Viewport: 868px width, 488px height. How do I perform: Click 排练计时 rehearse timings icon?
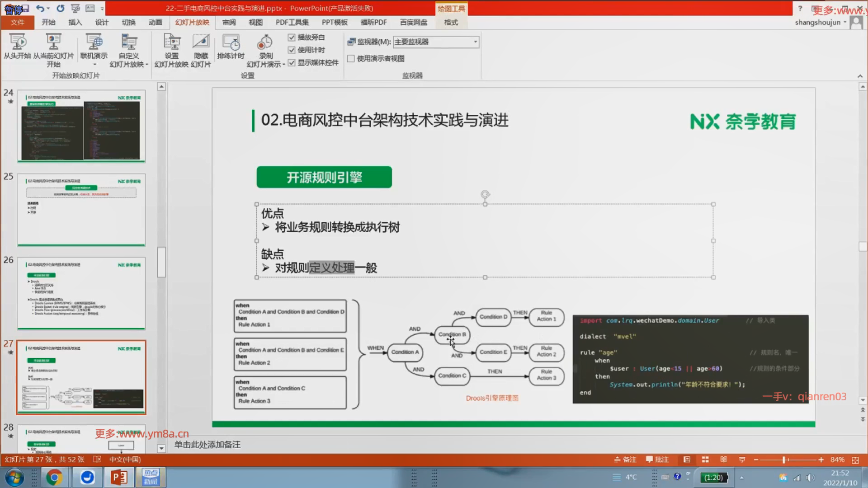[x=231, y=42]
